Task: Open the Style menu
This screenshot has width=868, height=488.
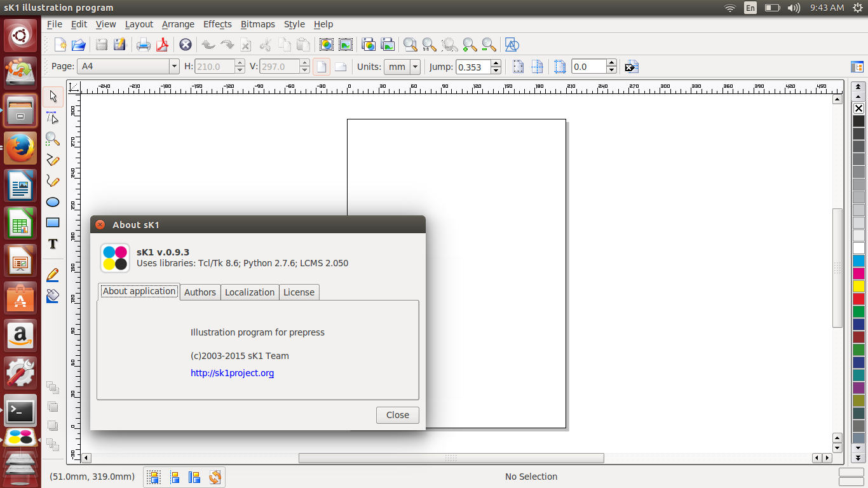Action: click(294, 24)
